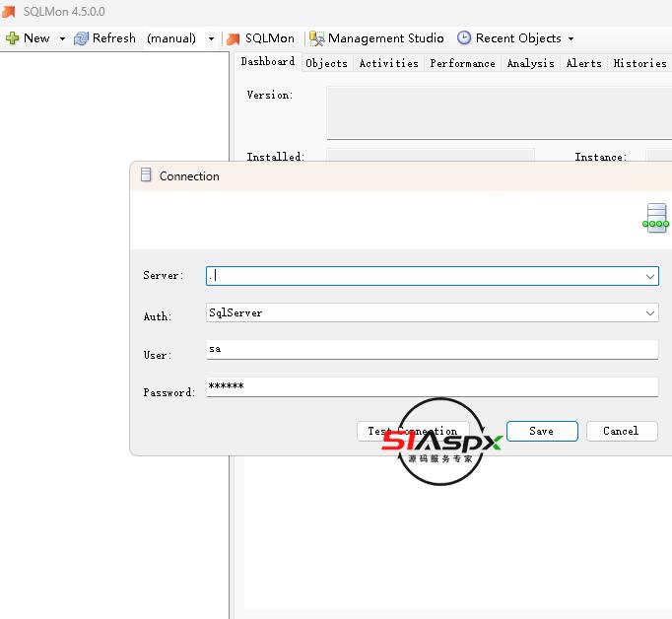The image size is (672, 619).
Task: Go to the Analysis tab
Action: tap(530, 63)
